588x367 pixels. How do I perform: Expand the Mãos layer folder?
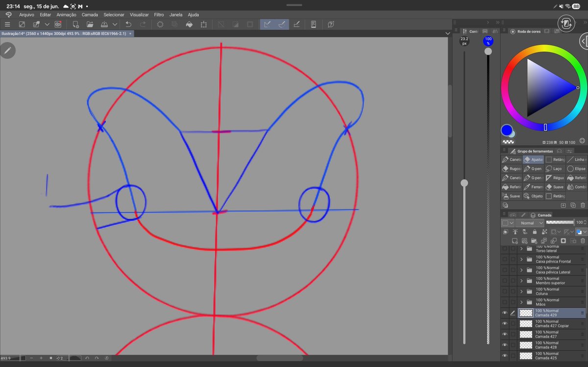point(522,302)
